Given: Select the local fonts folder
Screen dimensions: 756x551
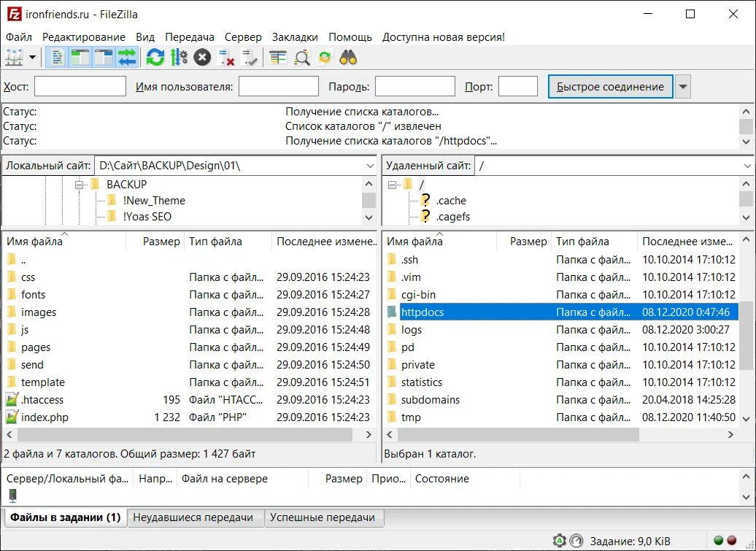Looking at the screenshot, I should click(x=33, y=295).
